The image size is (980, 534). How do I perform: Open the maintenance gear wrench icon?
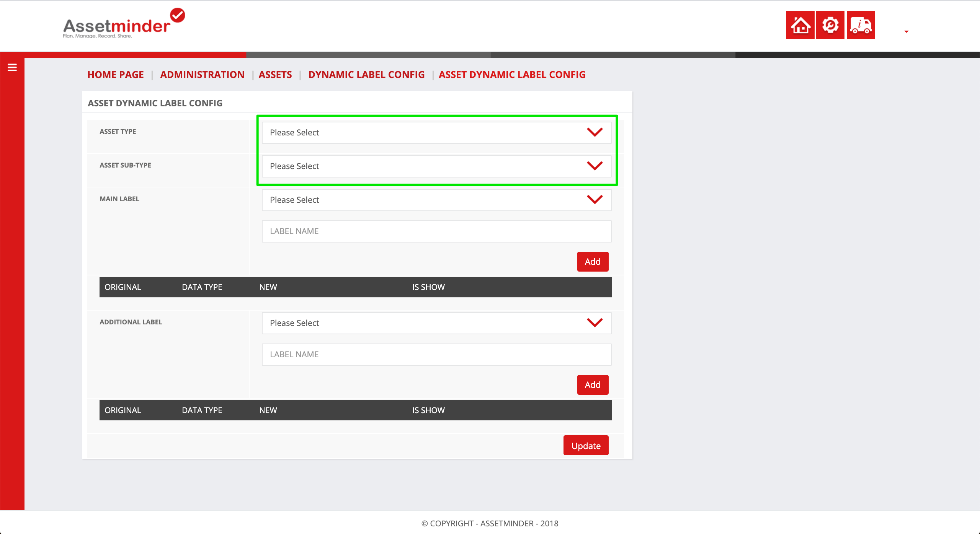[830, 25]
